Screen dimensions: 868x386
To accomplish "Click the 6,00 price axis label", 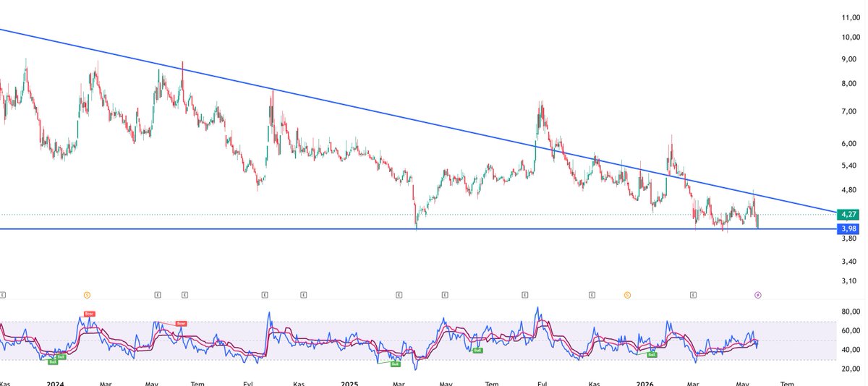I will pyautogui.click(x=850, y=144).
